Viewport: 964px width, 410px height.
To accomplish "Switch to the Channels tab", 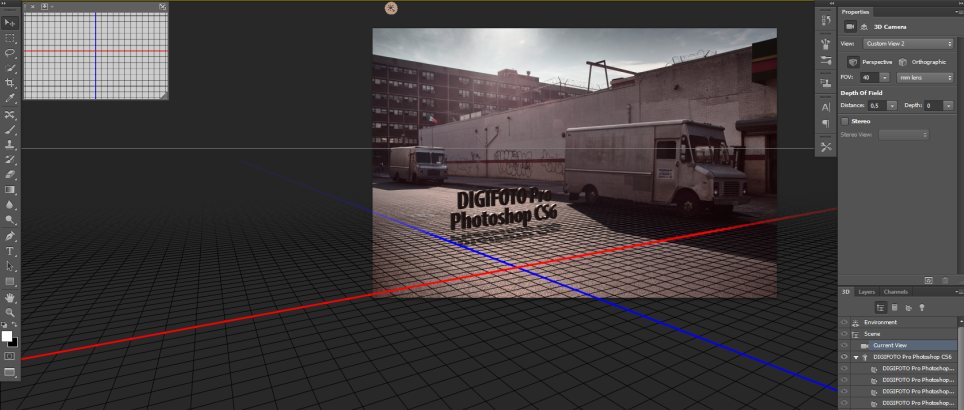I will click(895, 292).
